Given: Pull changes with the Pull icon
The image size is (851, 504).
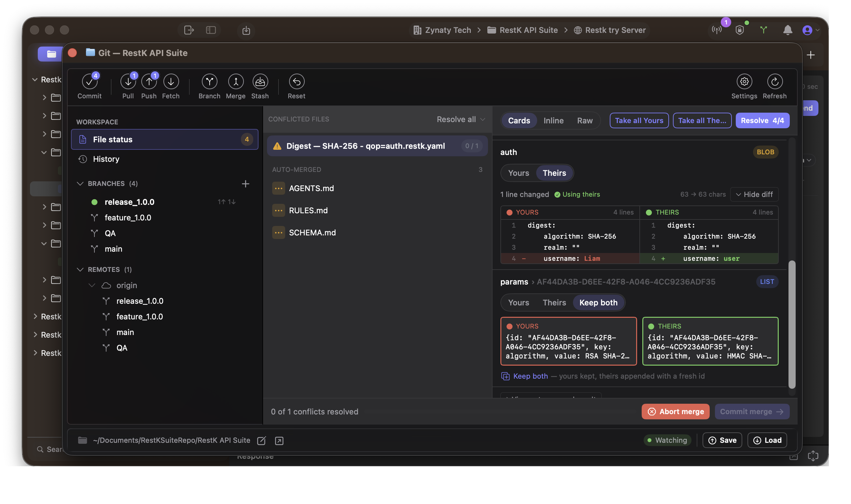Looking at the screenshot, I should pos(128,86).
